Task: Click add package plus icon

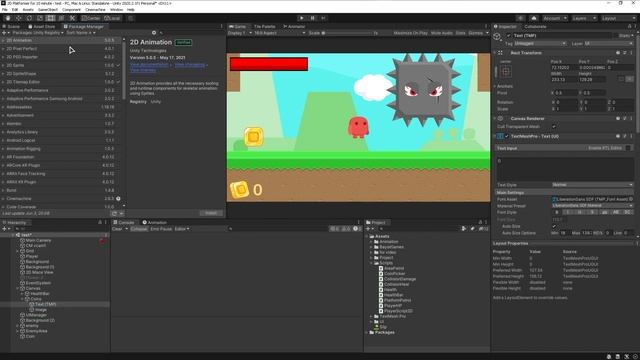Action: (5, 33)
